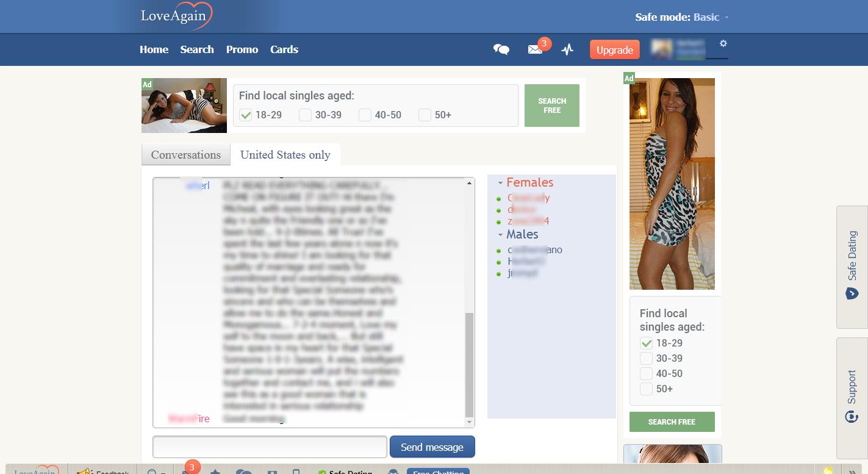Focus the chat message input field
868x474 pixels.
(270, 447)
